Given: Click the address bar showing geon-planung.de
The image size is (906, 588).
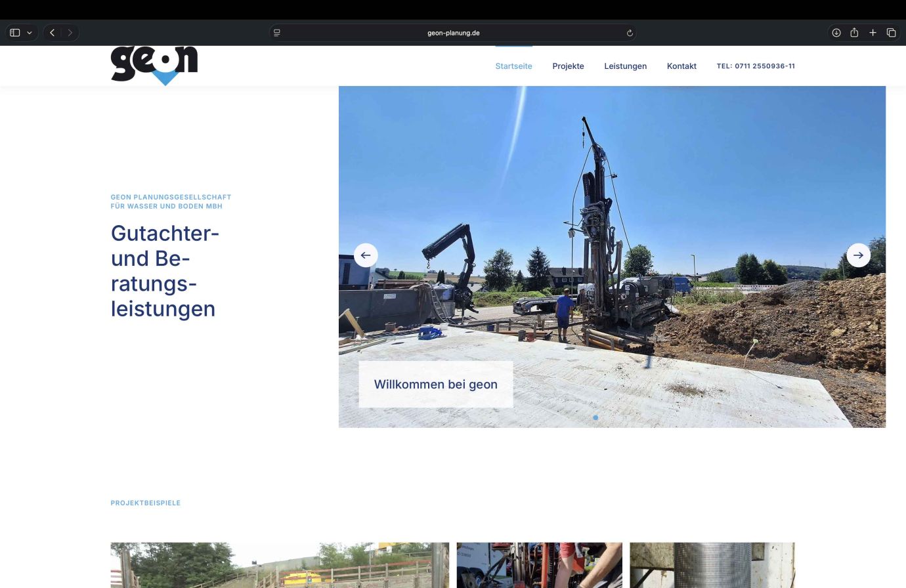Looking at the screenshot, I should (453, 33).
